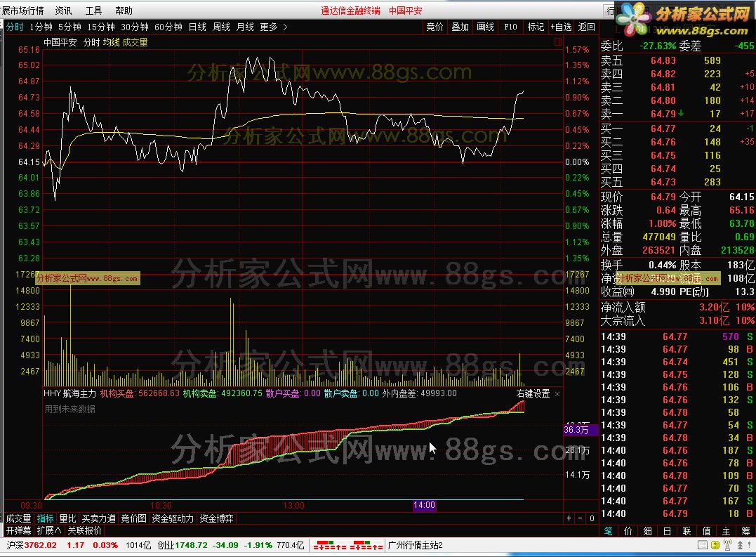Select the 指标 bottom tab
Viewport: 756px width, 557px height.
(x=46, y=518)
